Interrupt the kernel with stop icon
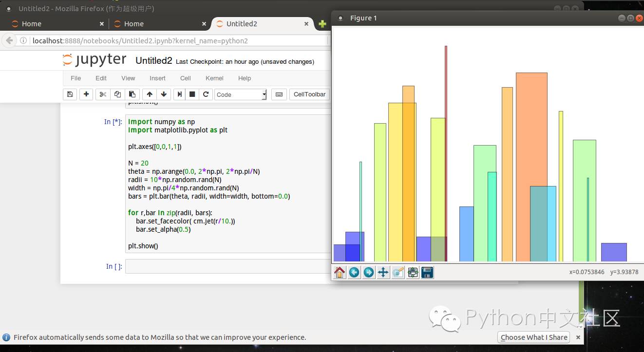Screen dimensions: 644x352 click(192, 94)
